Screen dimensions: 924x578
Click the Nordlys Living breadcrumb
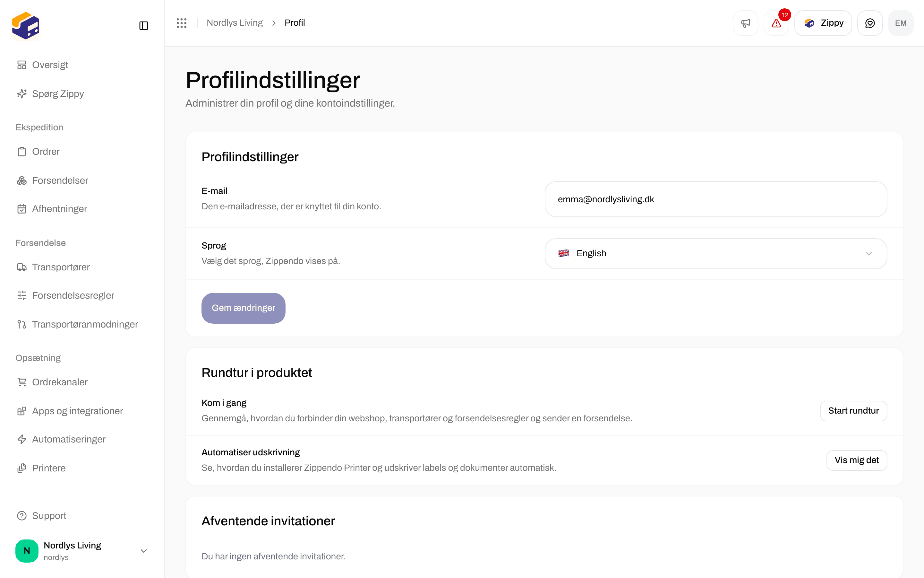tap(235, 23)
